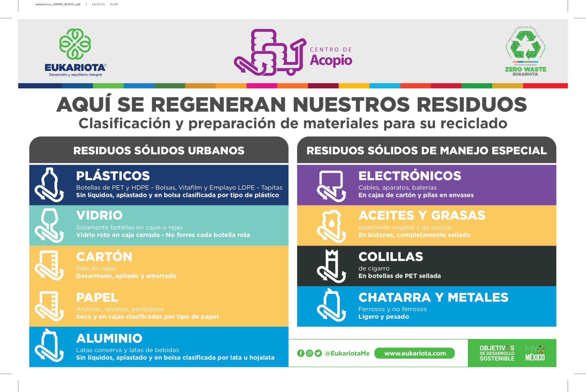Click the Instagram social icon
The width and height of the screenshot is (586, 392).
click(x=309, y=353)
